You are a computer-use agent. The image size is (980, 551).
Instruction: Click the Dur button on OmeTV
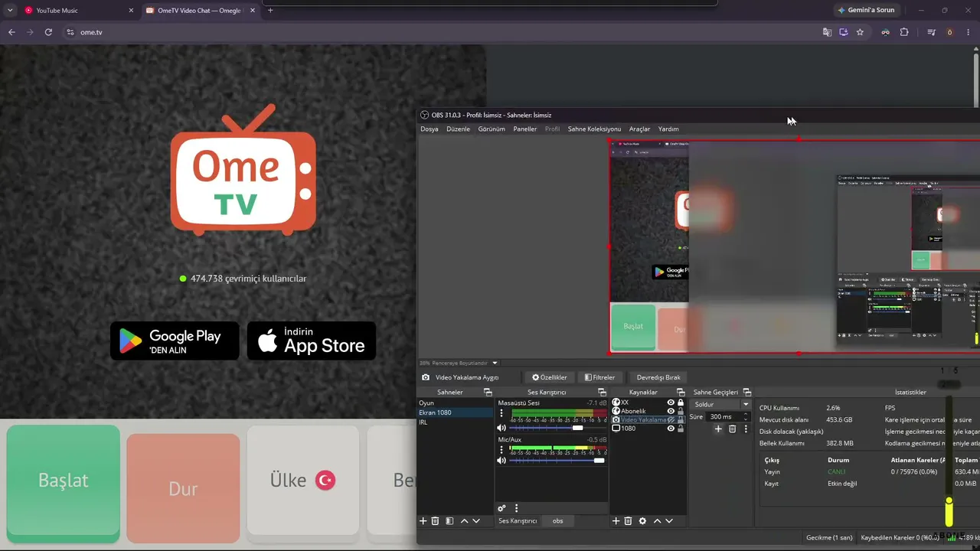pyautogui.click(x=183, y=488)
